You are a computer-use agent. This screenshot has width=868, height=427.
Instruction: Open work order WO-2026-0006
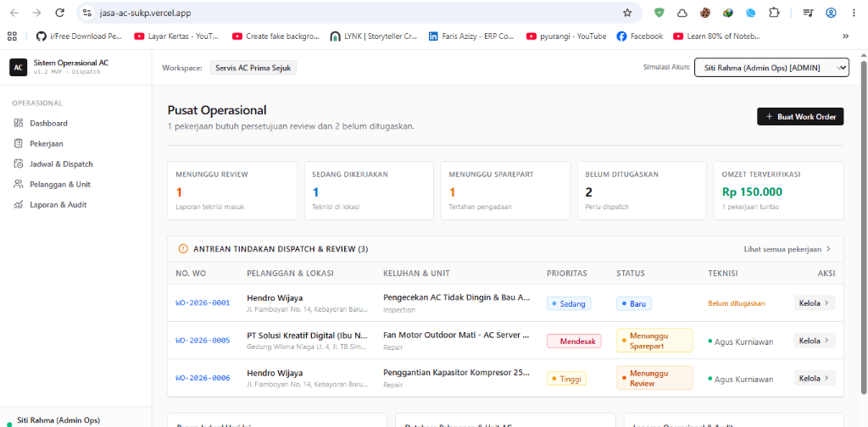tap(203, 378)
